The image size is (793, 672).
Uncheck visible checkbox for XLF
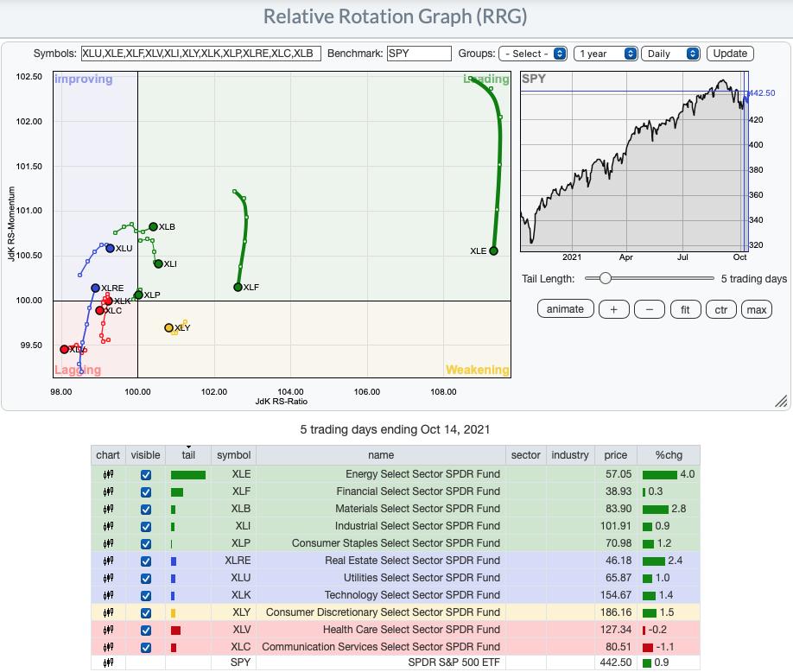pyautogui.click(x=146, y=492)
